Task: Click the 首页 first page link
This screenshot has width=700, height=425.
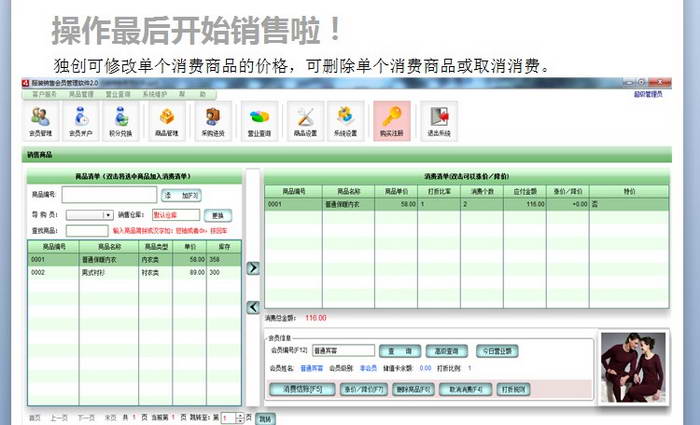Action: (x=35, y=418)
